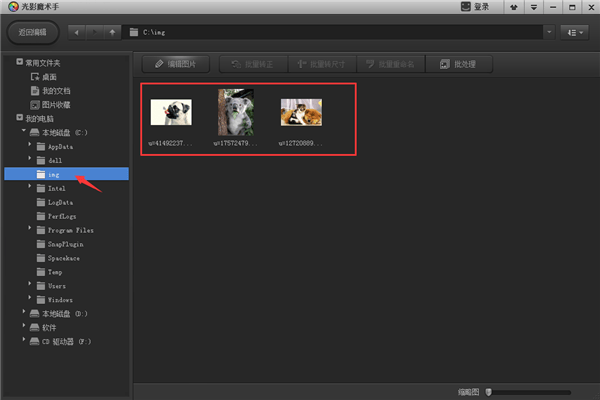Image resolution: width=600 pixels, height=400 pixels.
Task: Collapse the 常用文件夹 section
Action: pos(7,63)
